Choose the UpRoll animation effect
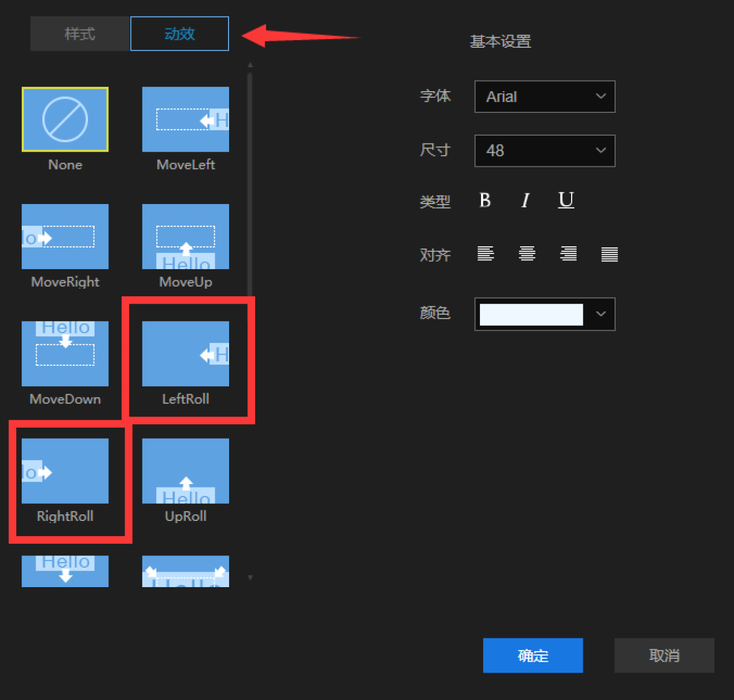734x700 pixels. (x=185, y=471)
